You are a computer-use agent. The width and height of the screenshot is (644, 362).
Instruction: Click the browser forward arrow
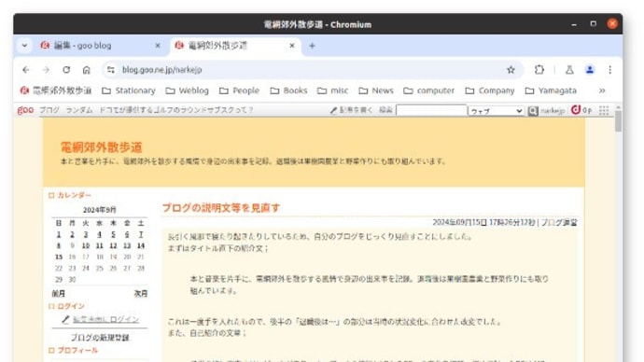(x=46, y=70)
